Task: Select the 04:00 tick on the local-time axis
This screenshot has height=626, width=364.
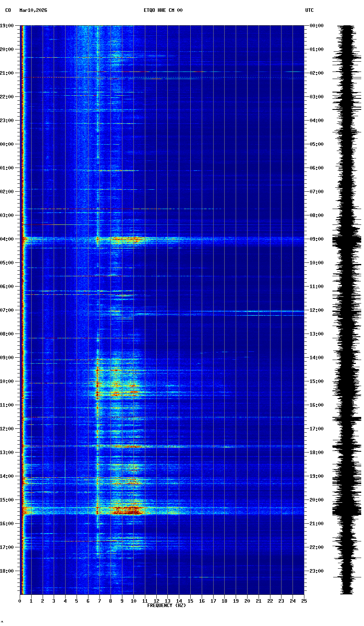Action: tap(7, 239)
